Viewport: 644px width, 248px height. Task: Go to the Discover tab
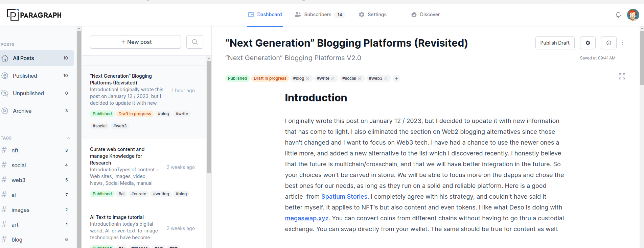point(425,15)
